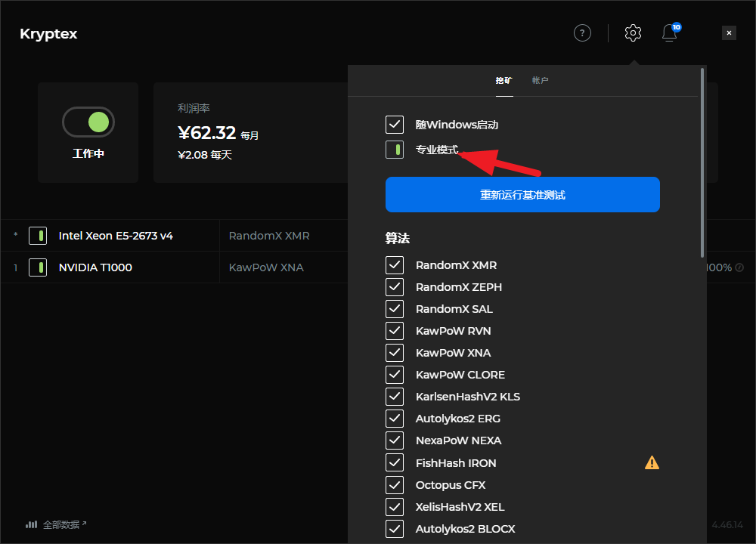Click the NVIDIA T1000 device name
The image size is (756, 544).
95,267
